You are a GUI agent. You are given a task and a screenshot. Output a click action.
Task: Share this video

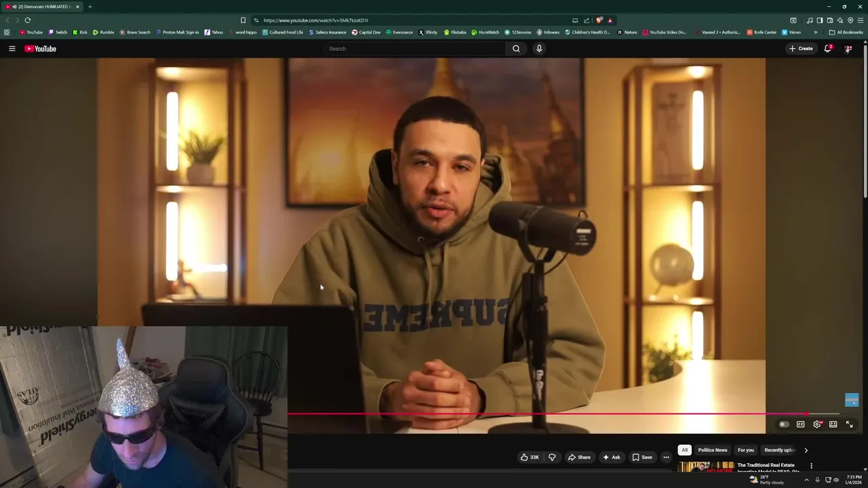579,457
